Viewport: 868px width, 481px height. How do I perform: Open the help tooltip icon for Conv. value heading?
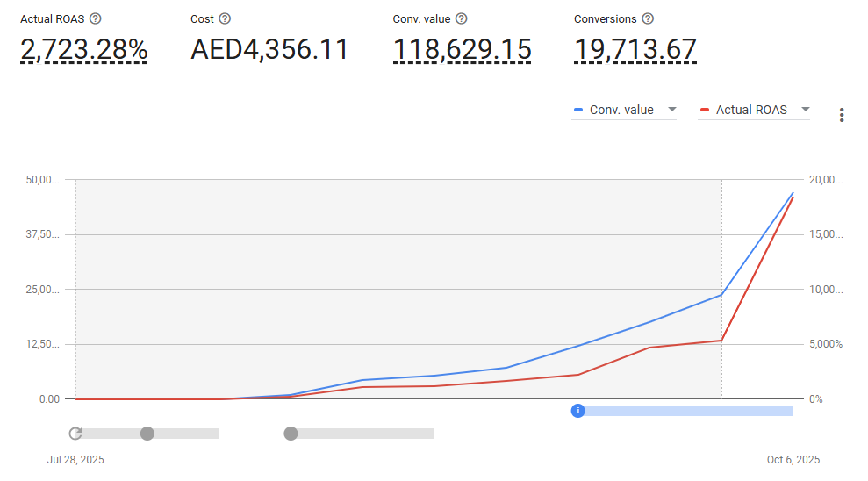coord(461,18)
